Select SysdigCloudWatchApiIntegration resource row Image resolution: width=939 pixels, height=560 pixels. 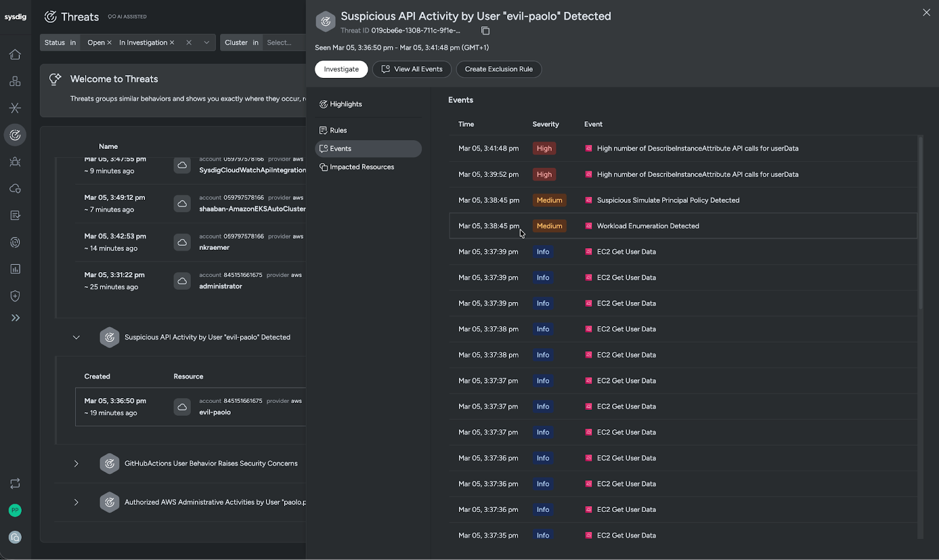[191, 166]
